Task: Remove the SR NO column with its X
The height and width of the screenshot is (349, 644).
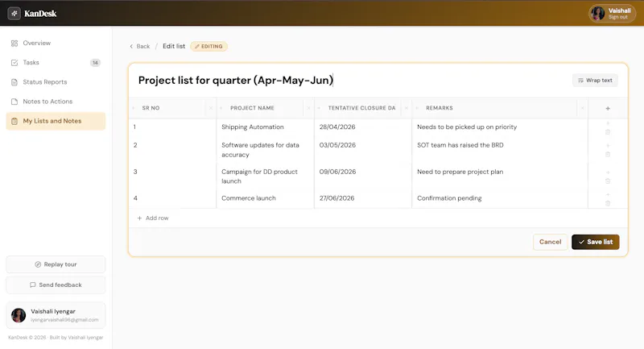Action: tap(211, 108)
